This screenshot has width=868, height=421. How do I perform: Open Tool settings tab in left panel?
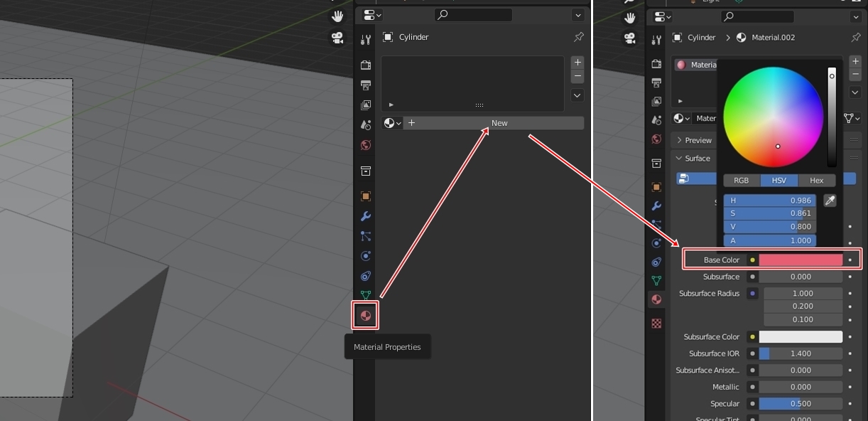point(366,40)
